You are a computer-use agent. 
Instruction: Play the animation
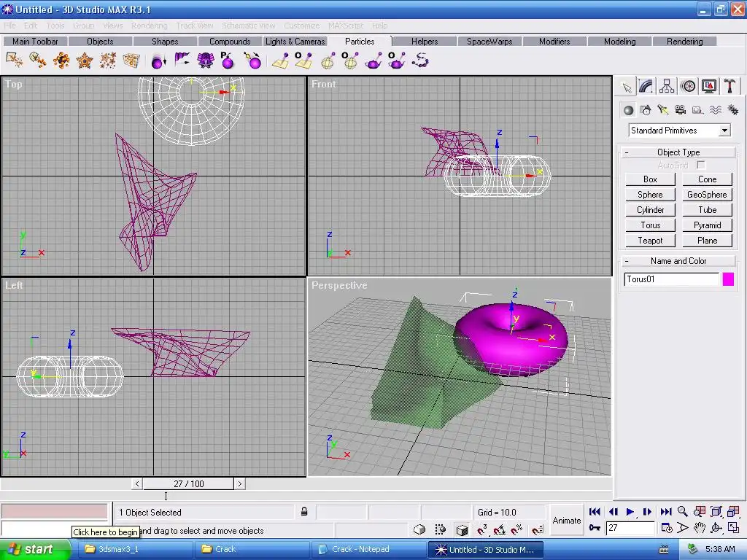[630, 511]
